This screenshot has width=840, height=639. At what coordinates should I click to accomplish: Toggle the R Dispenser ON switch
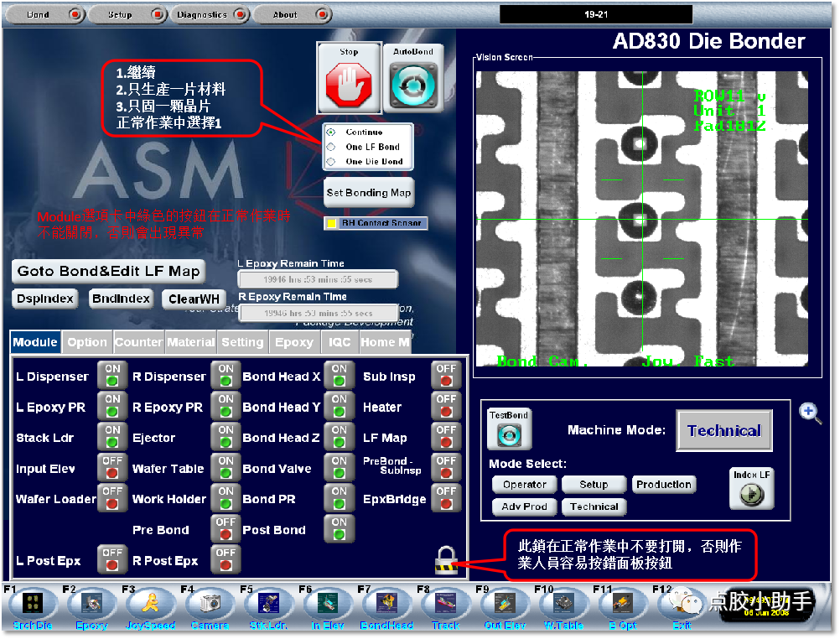[226, 375]
